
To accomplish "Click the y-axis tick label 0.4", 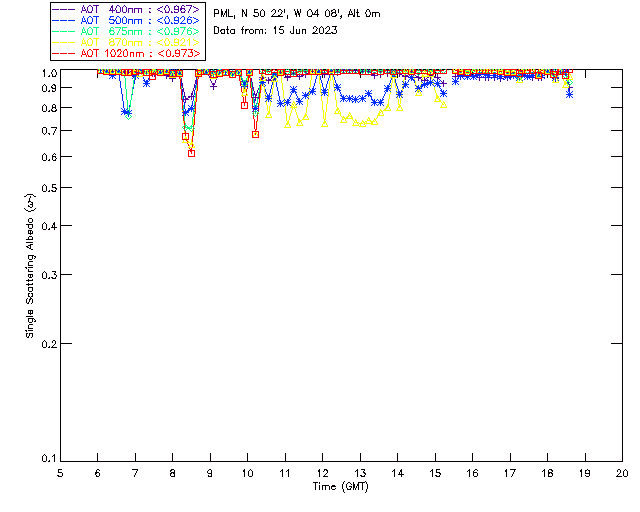I will (x=49, y=226).
